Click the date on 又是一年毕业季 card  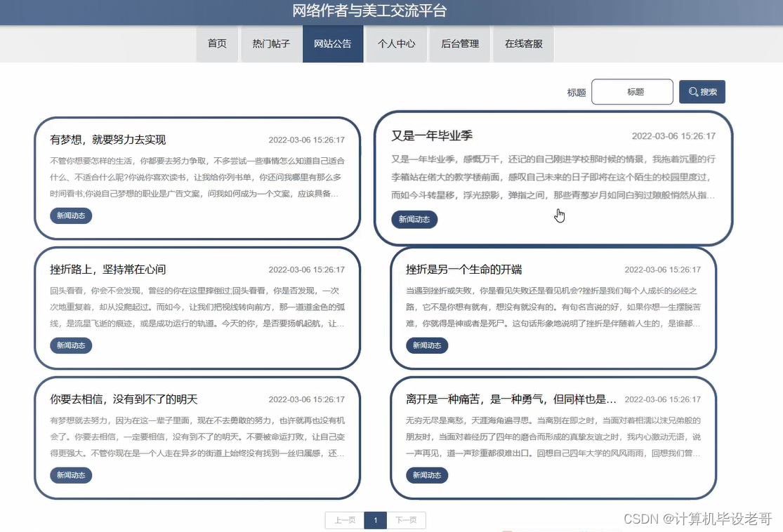coord(673,135)
